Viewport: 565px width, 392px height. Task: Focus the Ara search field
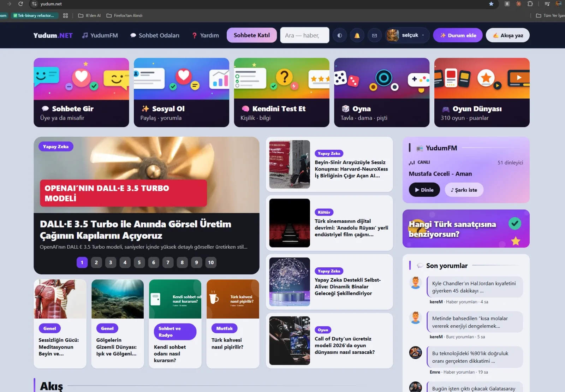[305, 35]
